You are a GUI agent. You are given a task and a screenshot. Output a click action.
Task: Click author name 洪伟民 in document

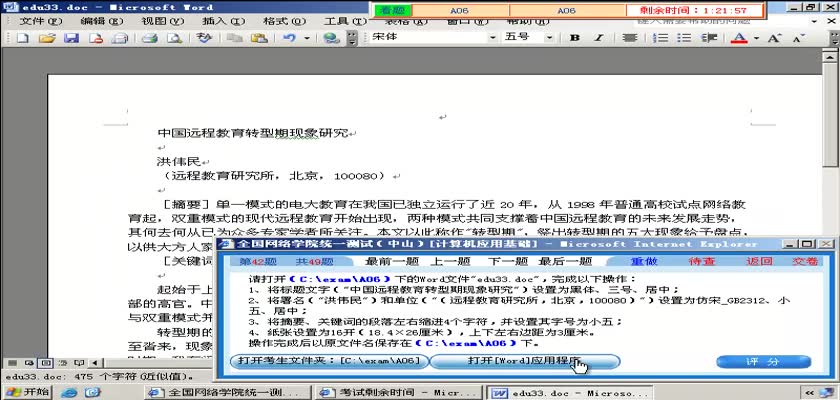(x=179, y=161)
